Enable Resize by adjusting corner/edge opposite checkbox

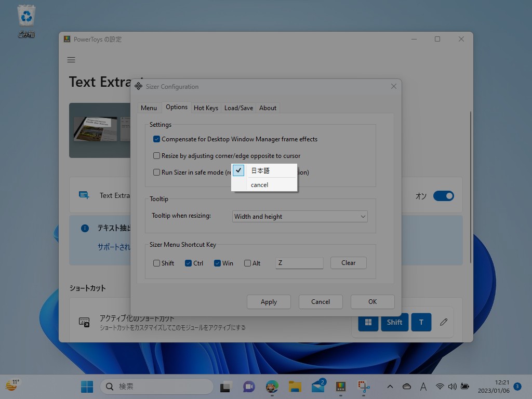156,156
